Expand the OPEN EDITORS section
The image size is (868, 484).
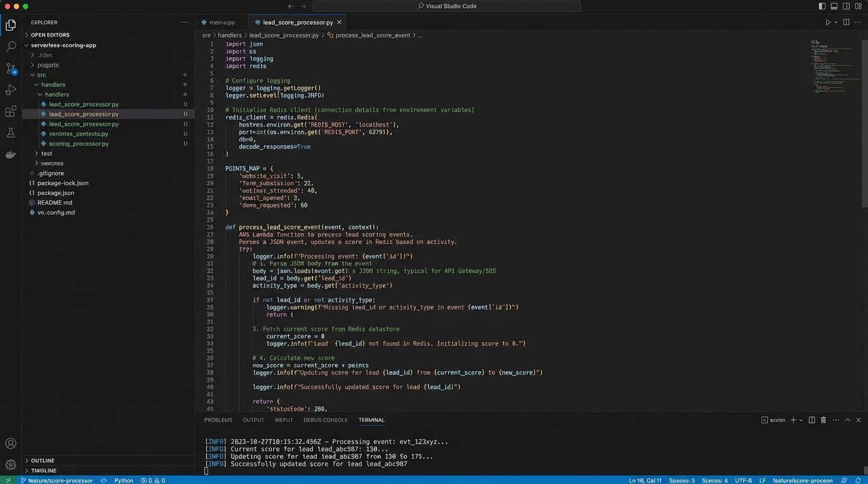point(50,35)
